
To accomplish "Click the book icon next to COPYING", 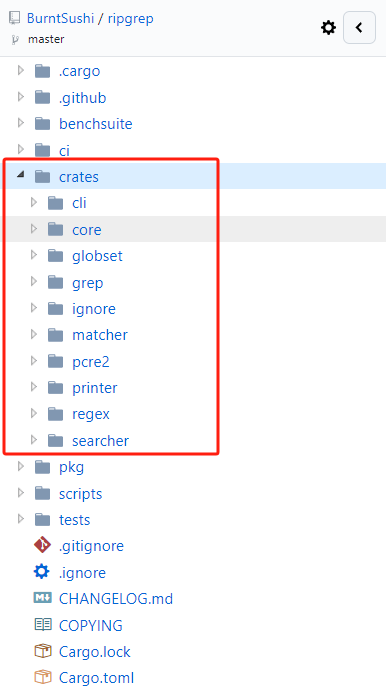I will click(42, 624).
